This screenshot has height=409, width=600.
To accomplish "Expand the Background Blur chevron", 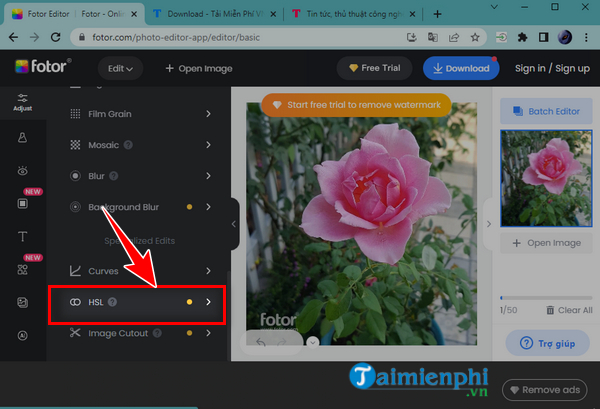I will point(208,207).
